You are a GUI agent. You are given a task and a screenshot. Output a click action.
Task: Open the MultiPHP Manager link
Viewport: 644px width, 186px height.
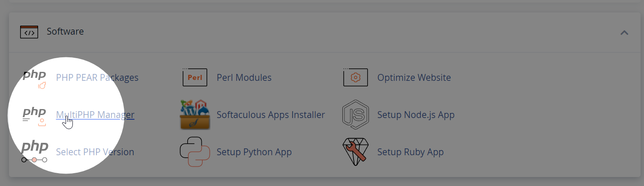pyautogui.click(x=95, y=115)
